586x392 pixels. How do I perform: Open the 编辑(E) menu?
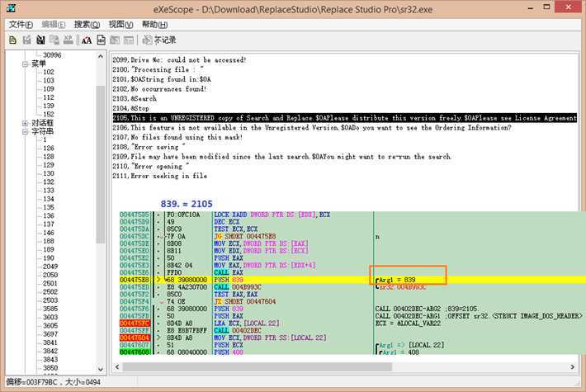54,25
